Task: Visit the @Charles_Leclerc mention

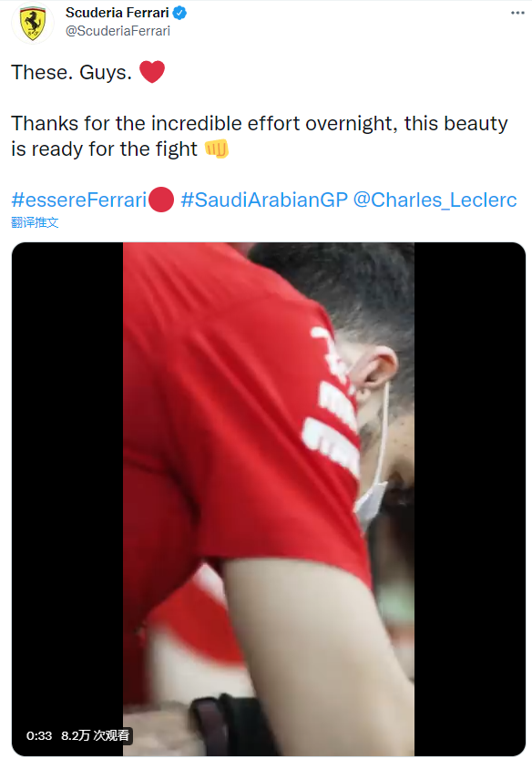Action: tap(435, 200)
